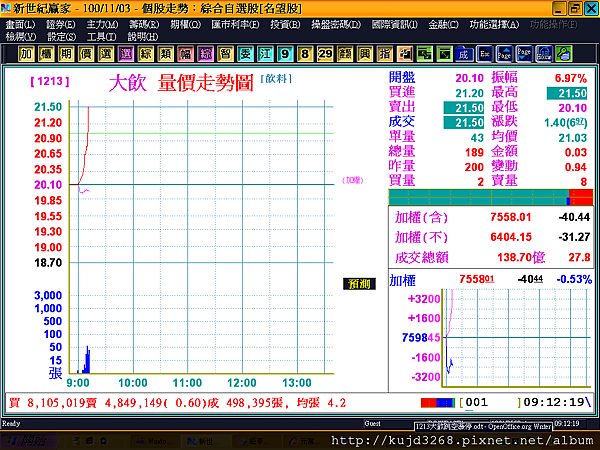The width and height of the screenshot is (600, 450).
Task: Open the 操盤密碼(D) menu
Action: (336, 25)
